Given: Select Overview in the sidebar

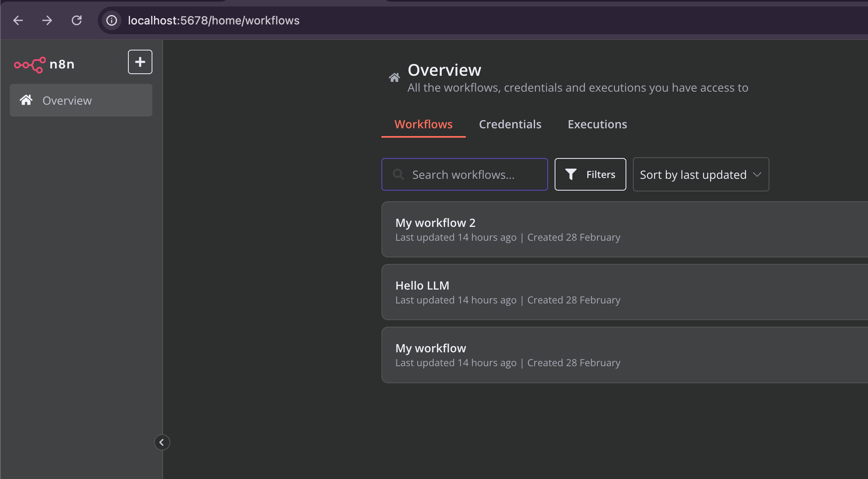Looking at the screenshot, I should point(81,100).
